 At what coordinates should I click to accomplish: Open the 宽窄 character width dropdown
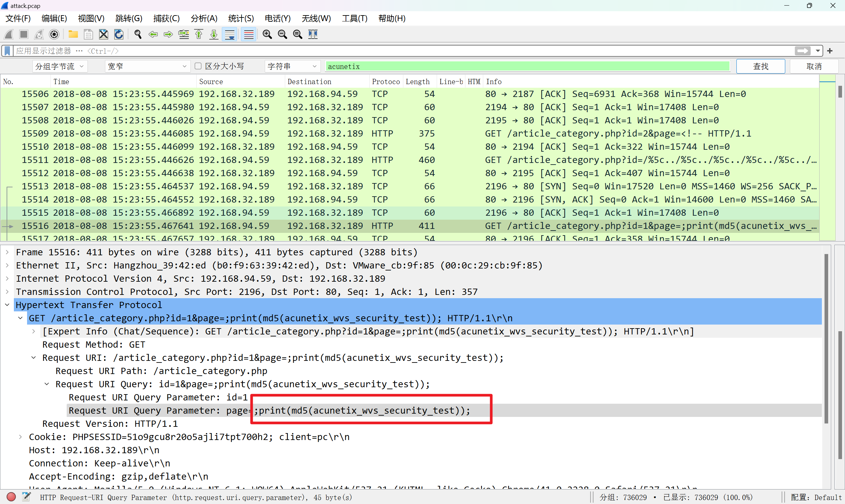click(x=147, y=66)
